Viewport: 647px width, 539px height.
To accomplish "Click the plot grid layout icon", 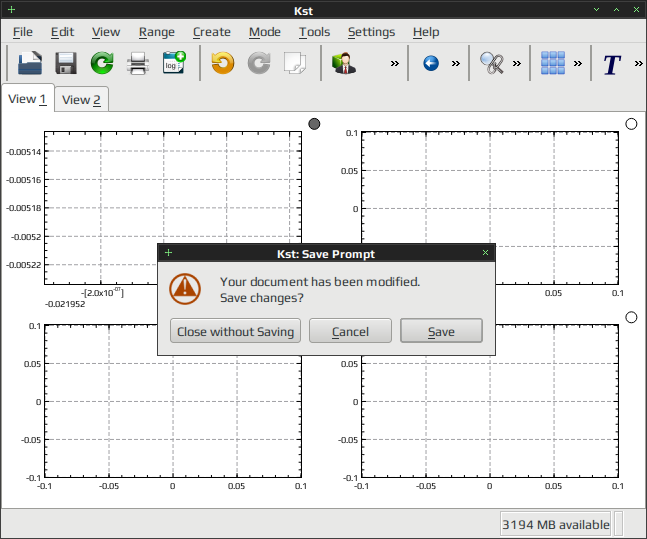I will [553, 63].
